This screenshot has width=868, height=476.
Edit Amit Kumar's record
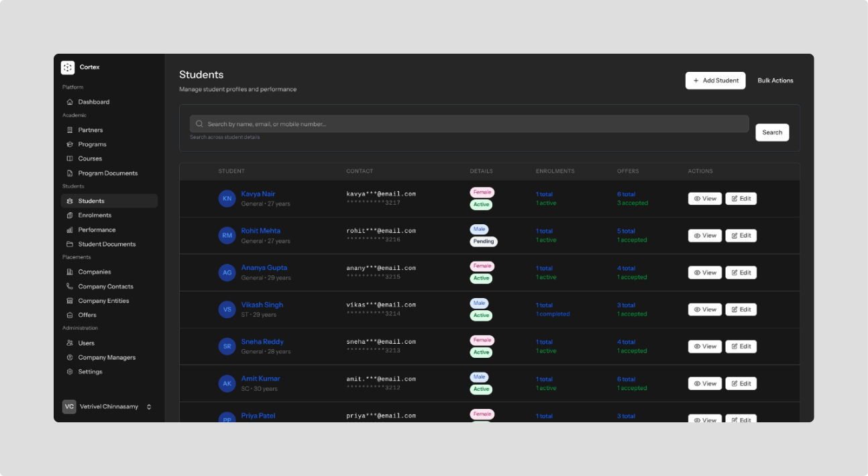tap(741, 383)
